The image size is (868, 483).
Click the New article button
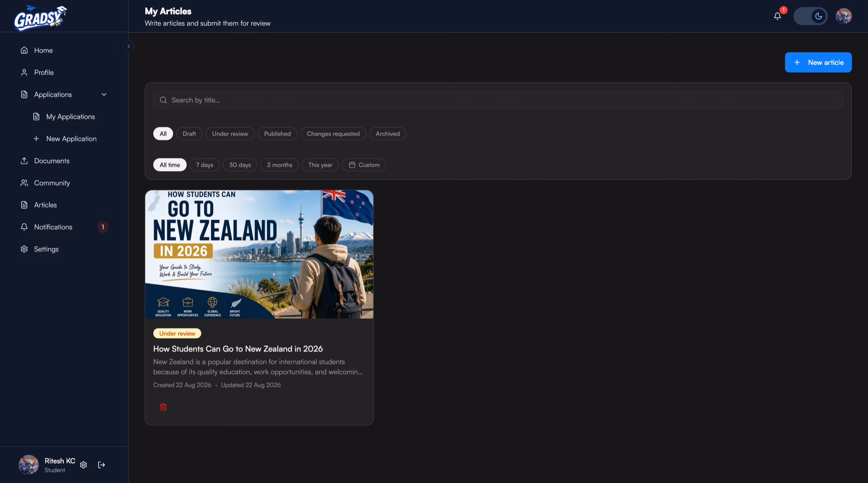coord(818,62)
